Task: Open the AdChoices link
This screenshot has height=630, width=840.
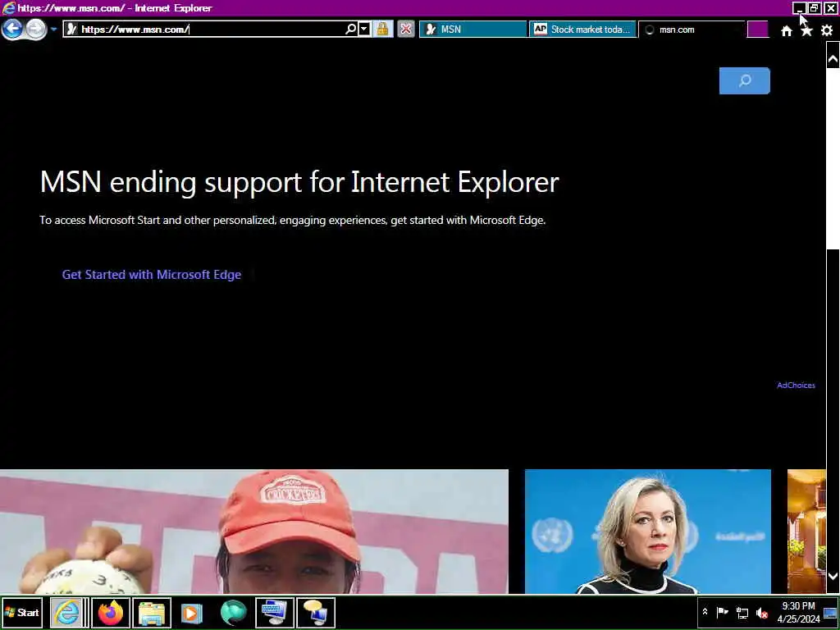Action: coord(796,386)
